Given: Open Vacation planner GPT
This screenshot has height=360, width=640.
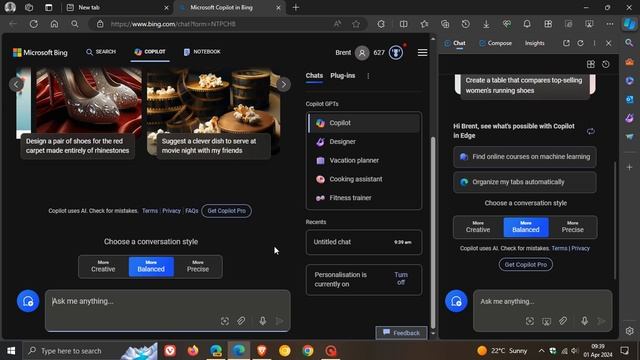Looking at the screenshot, I should pyautogui.click(x=364, y=160).
